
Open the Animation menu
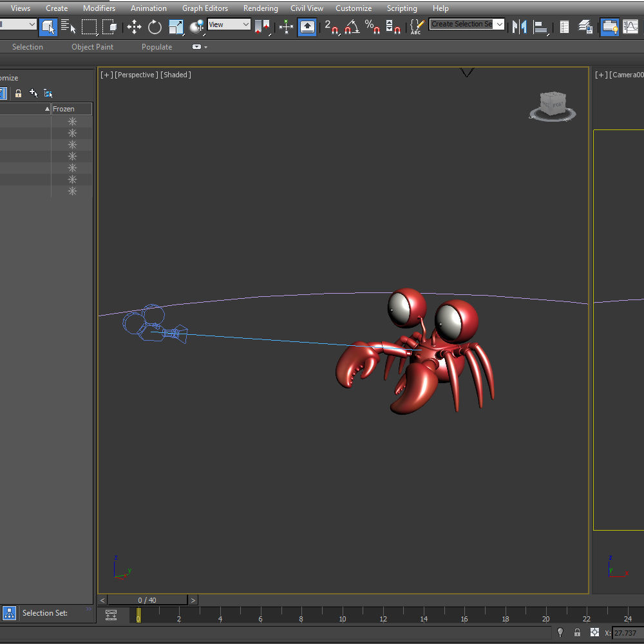[x=149, y=8]
